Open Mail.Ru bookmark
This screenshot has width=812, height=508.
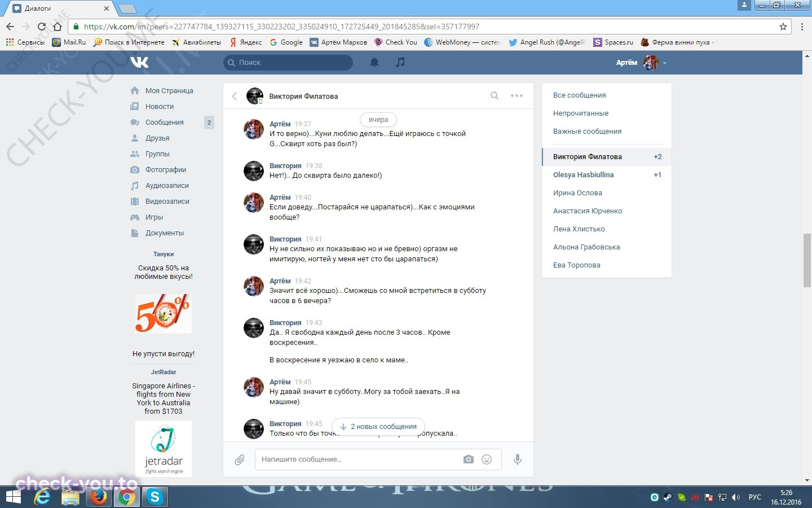69,42
